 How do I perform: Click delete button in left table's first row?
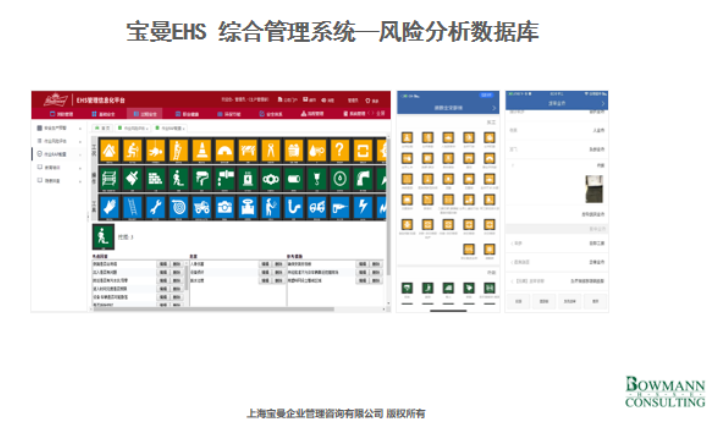[176, 264]
